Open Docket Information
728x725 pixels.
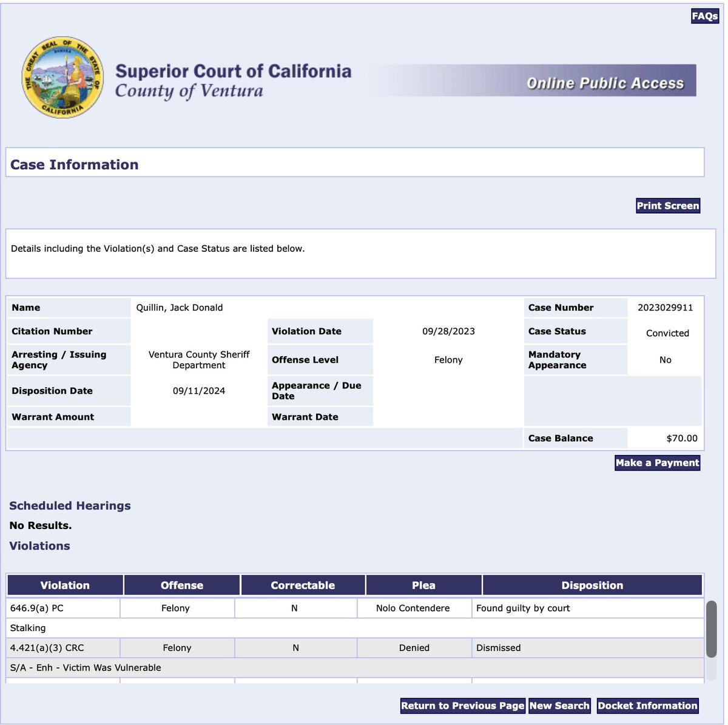click(x=647, y=706)
